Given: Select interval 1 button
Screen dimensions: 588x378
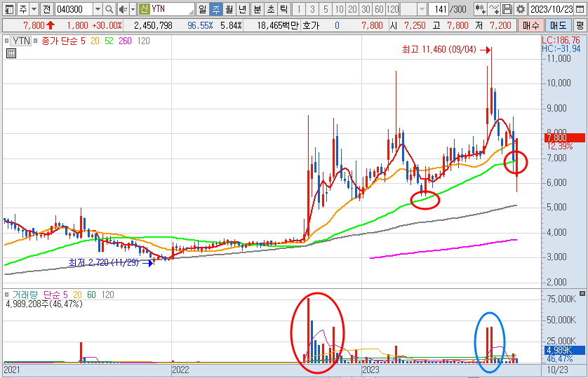Looking at the screenshot, I should click(x=299, y=8).
